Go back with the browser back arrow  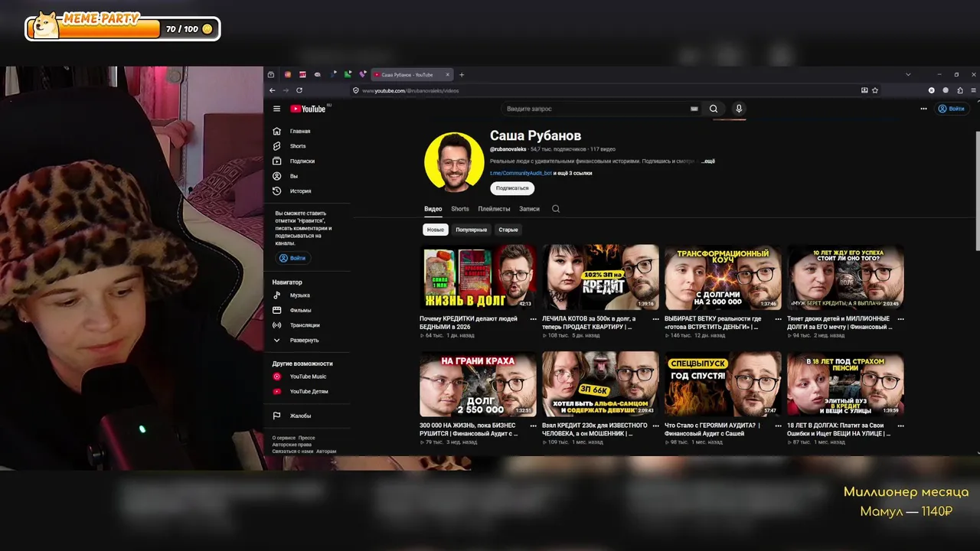tap(272, 90)
